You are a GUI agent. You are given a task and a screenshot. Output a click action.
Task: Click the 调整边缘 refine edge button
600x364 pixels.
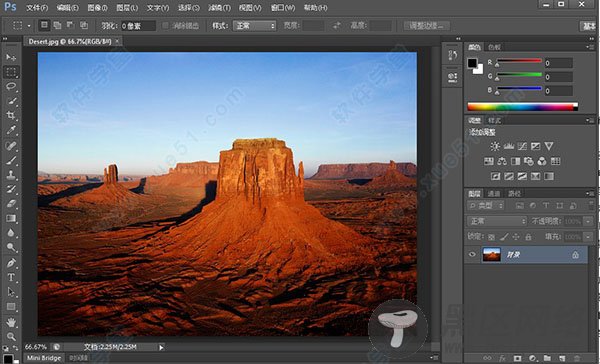tap(427, 26)
